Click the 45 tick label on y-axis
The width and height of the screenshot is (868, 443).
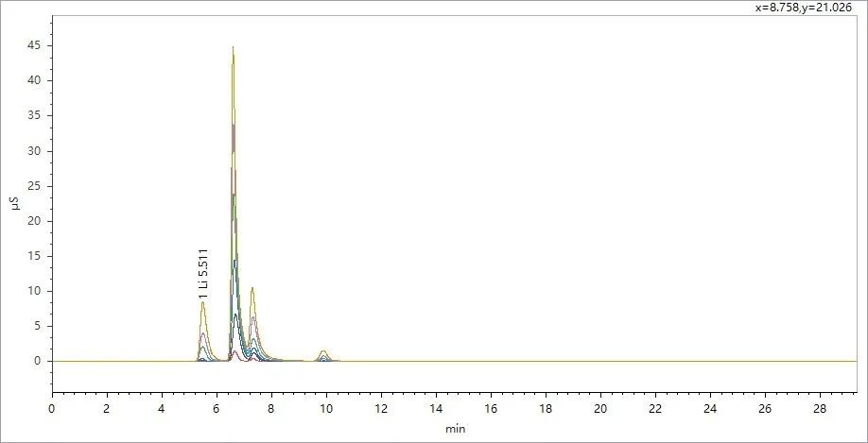pyautogui.click(x=33, y=45)
